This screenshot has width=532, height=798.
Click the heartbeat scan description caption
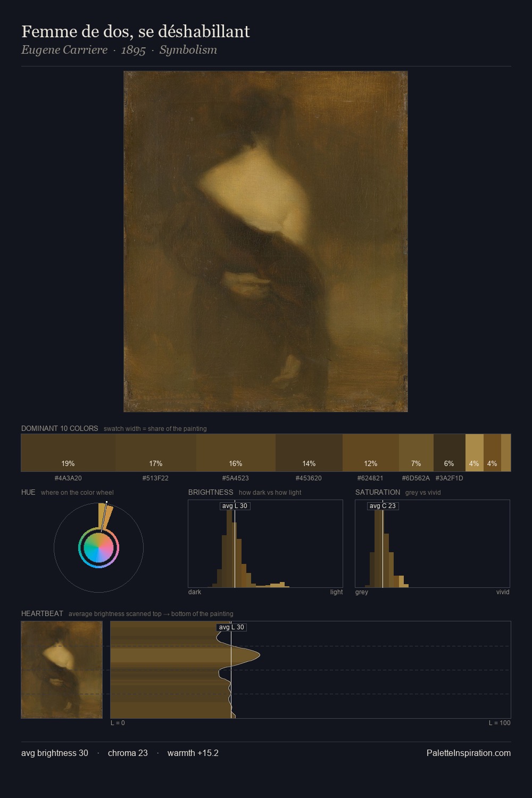click(151, 614)
